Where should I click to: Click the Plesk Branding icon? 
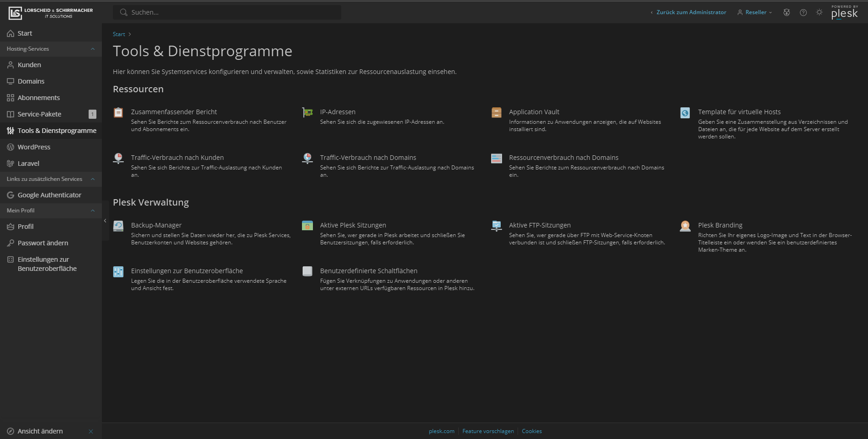[x=685, y=226]
